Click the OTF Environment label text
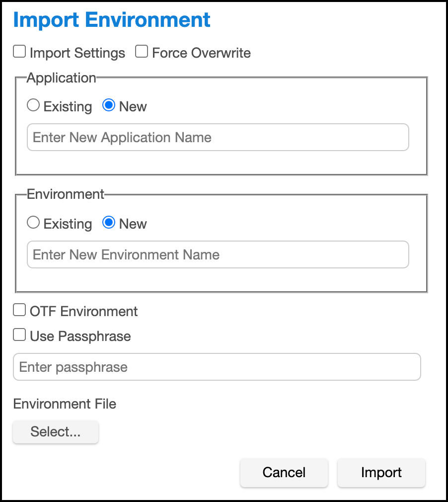This screenshot has width=448, height=502. (84, 312)
